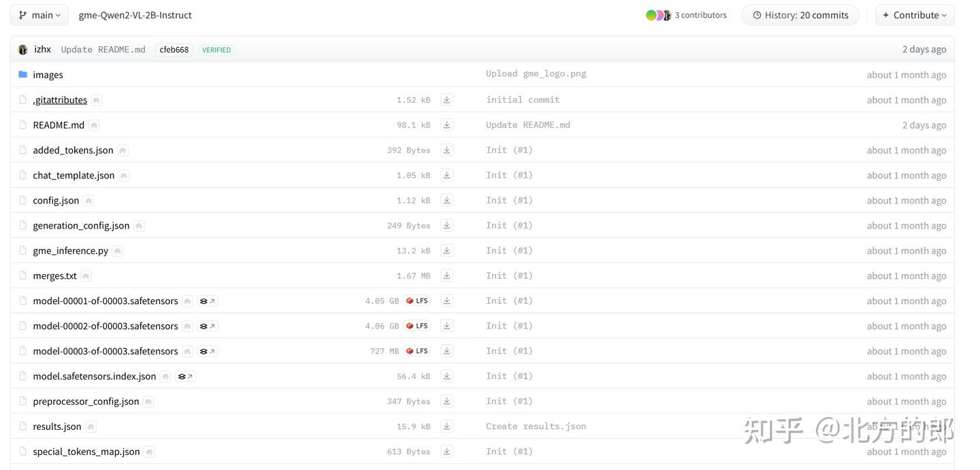The width and height of the screenshot is (980, 470).
Task: Open chat_template.json file
Action: [x=73, y=175]
